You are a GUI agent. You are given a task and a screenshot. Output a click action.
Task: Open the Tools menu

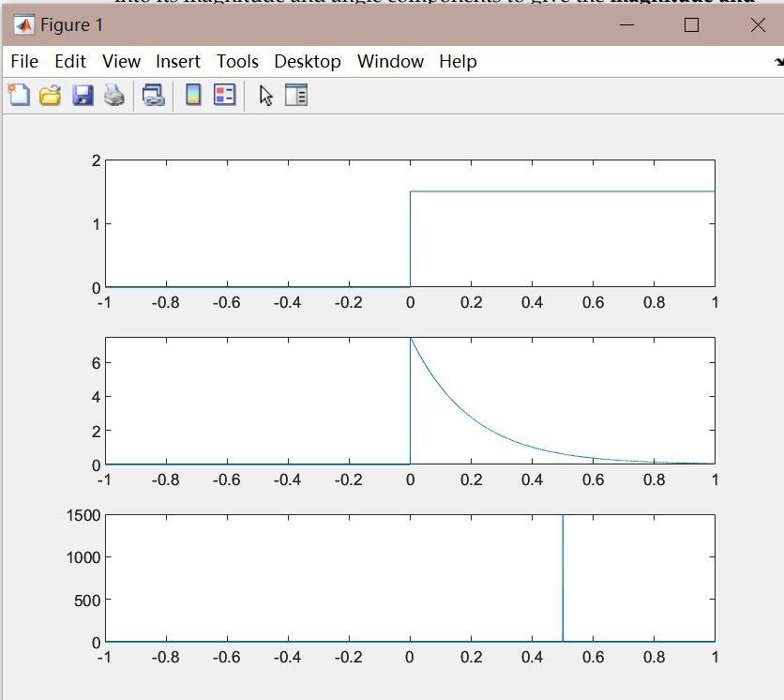(237, 62)
